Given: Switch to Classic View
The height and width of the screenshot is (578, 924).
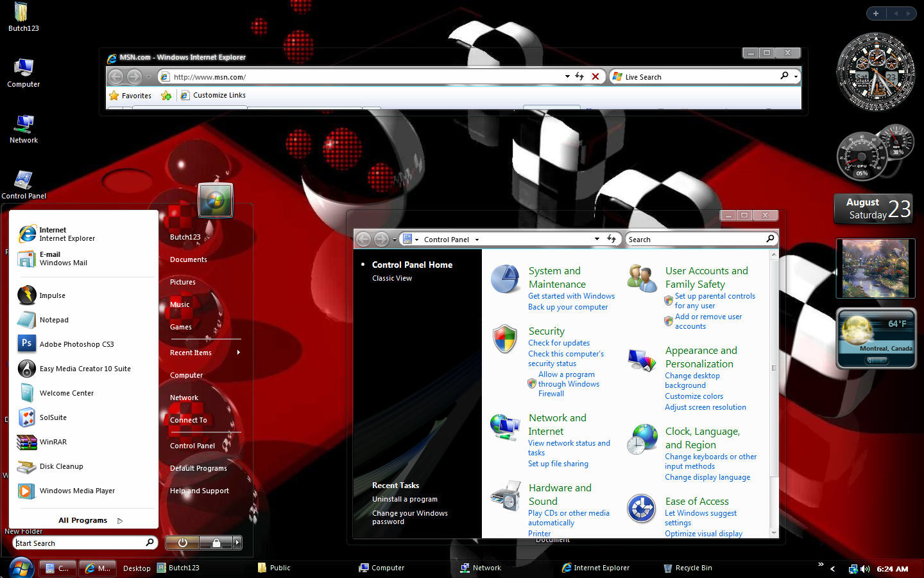Looking at the screenshot, I should click(392, 278).
